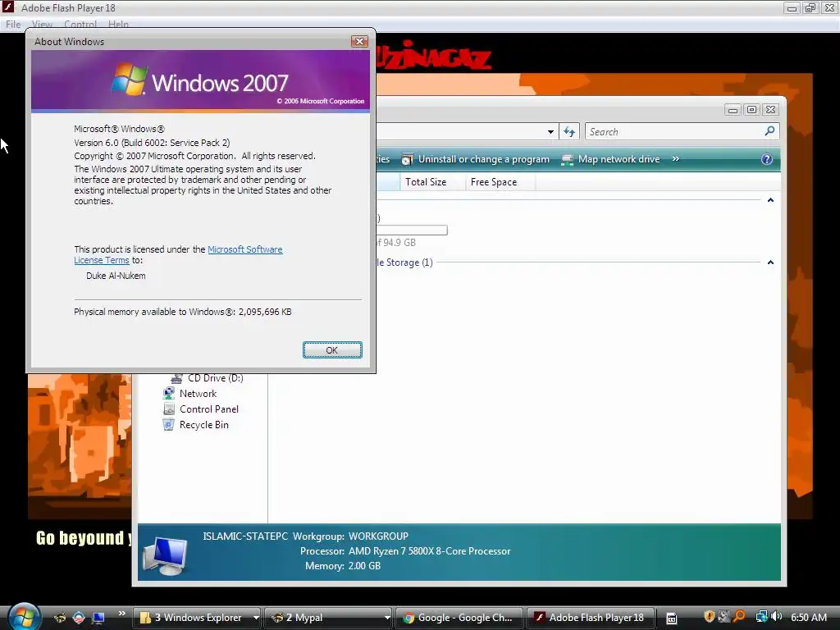
Task: Click the Explorer refresh arrows button
Action: [x=569, y=131]
